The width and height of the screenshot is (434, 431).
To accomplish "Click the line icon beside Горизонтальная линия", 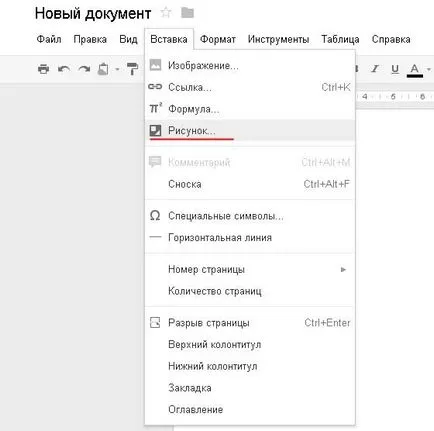I will 155,237.
